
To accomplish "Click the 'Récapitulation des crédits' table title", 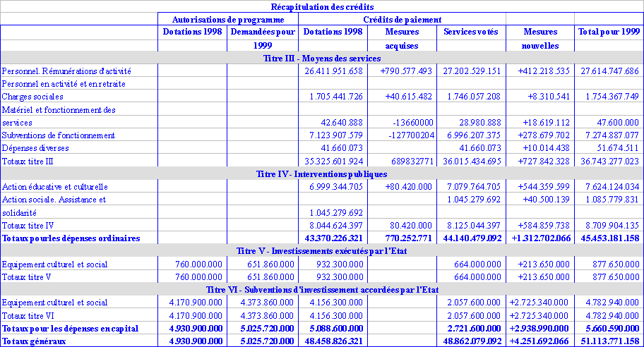I will click(322, 6).
